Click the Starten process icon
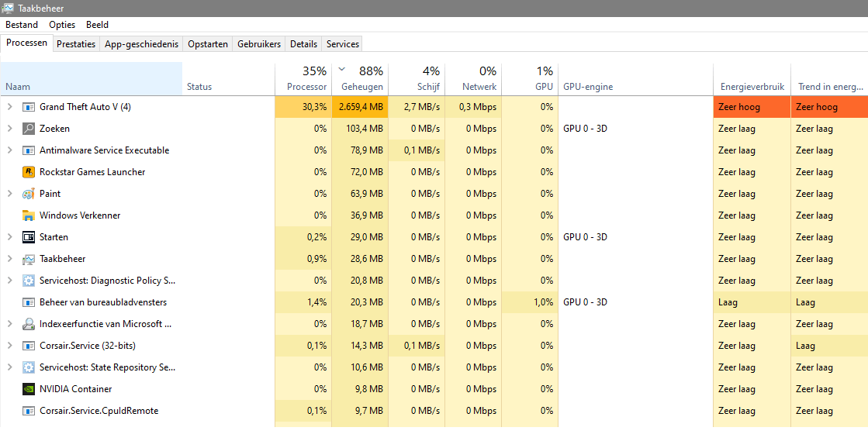 [x=29, y=237]
